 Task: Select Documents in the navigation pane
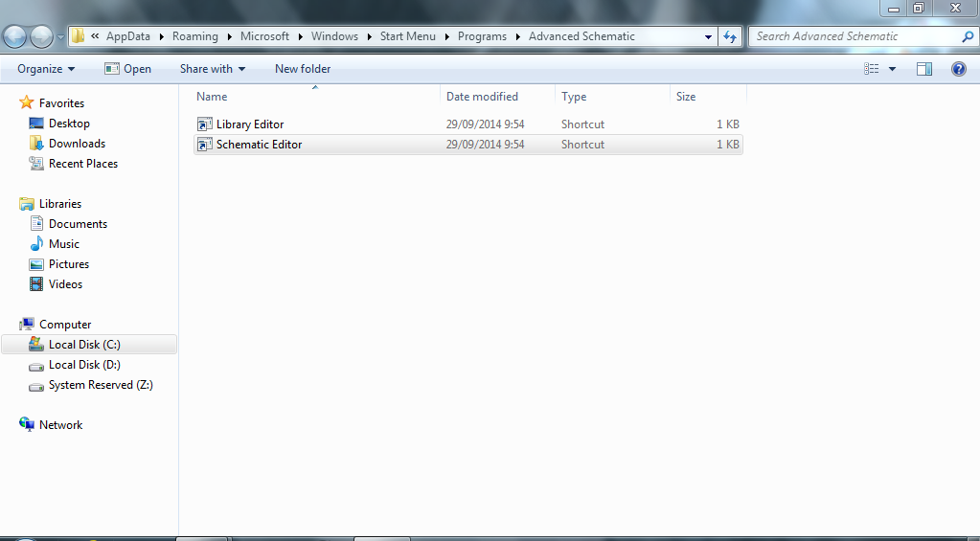pos(79,224)
